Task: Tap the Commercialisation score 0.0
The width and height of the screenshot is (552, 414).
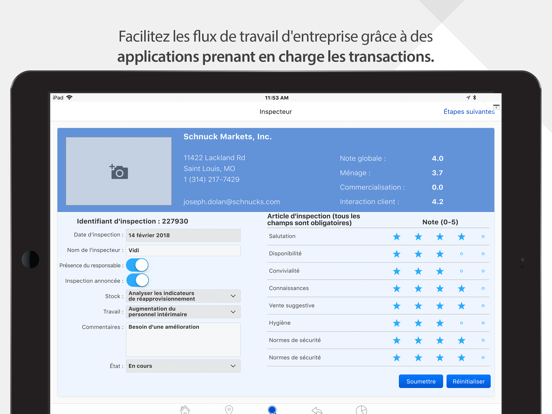Action: 438,187
